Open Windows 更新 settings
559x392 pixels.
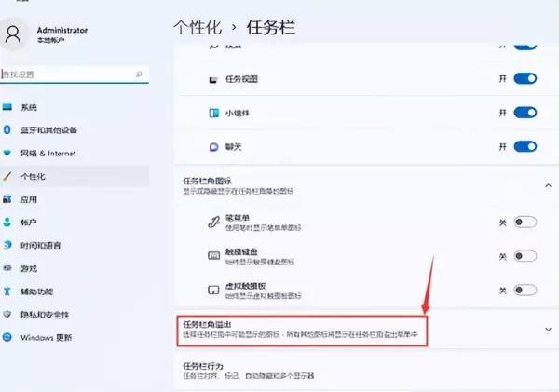coord(75,337)
